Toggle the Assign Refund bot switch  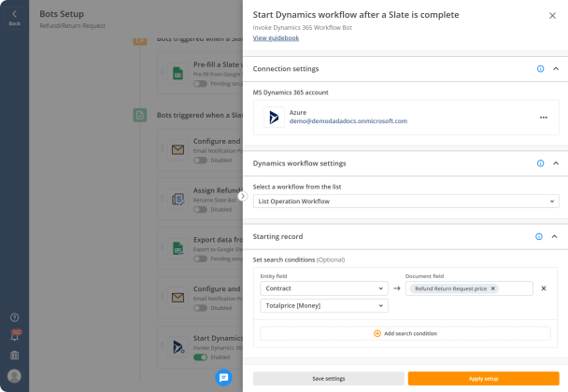tap(200, 210)
